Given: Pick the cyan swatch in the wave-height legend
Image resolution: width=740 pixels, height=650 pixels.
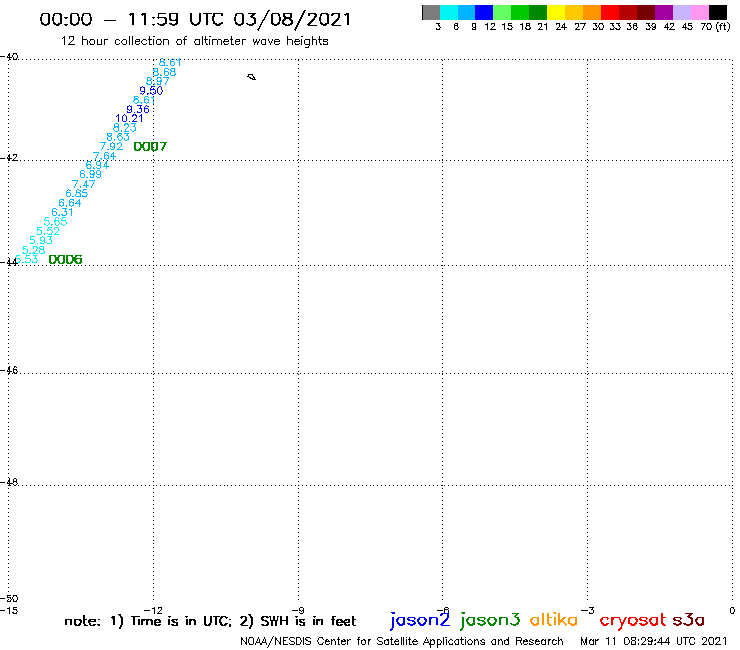Looking at the screenshot, I should pyautogui.click(x=449, y=12).
